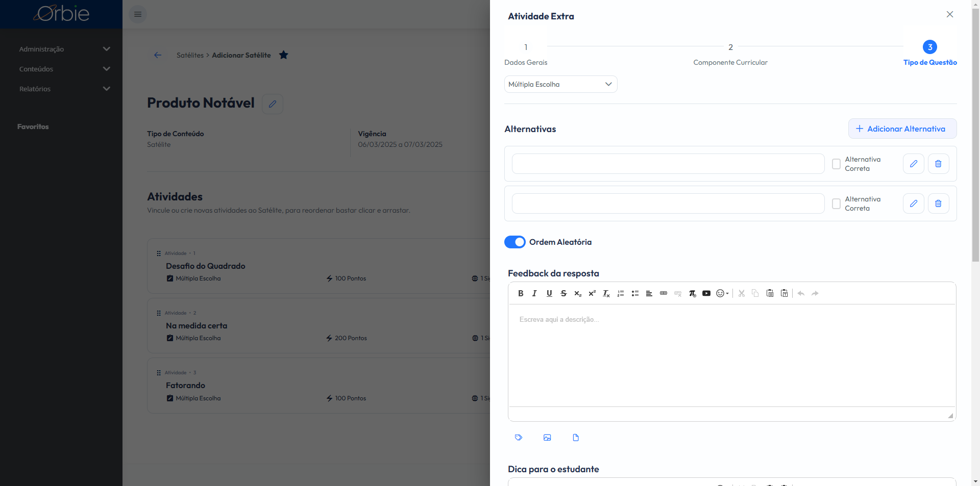
Task: Click the resize grip of feedback editor
Action: [950, 416]
